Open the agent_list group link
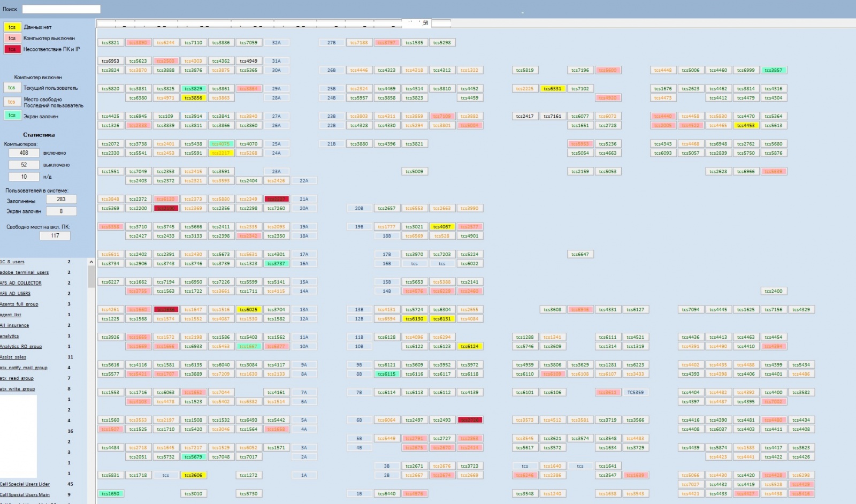Screen dimensions: 856x504 (11, 315)
